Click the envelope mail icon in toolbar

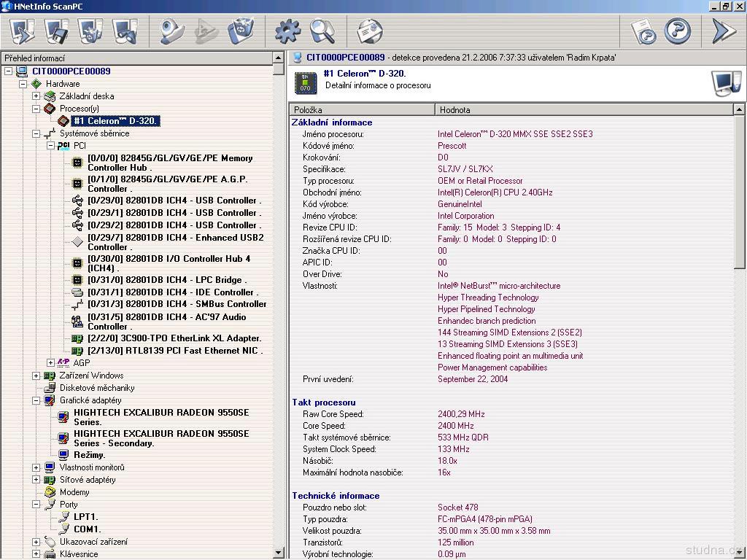370,31
